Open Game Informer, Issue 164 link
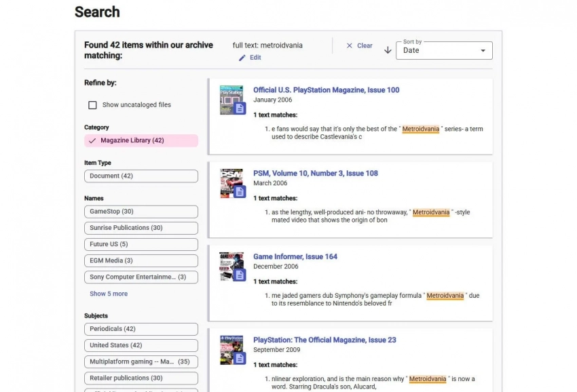This screenshot has height=392, width=577. point(295,256)
